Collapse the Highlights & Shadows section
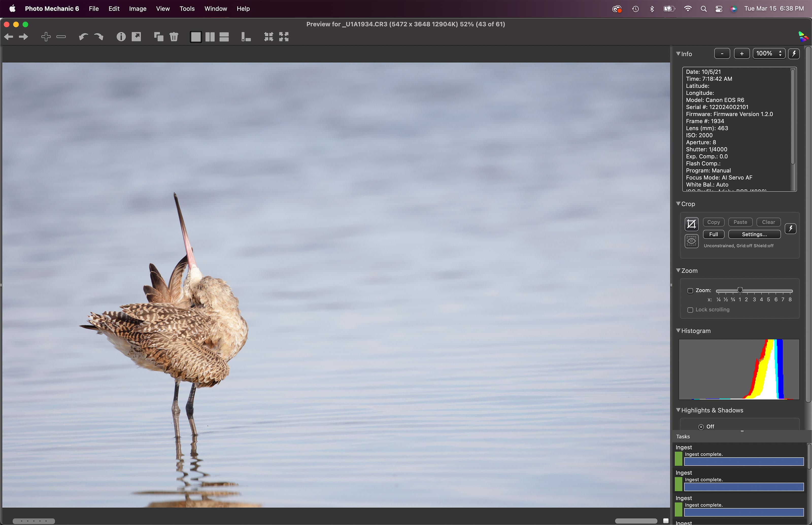The width and height of the screenshot is (812, 525). pyautogui.click(x=678, y=410)
